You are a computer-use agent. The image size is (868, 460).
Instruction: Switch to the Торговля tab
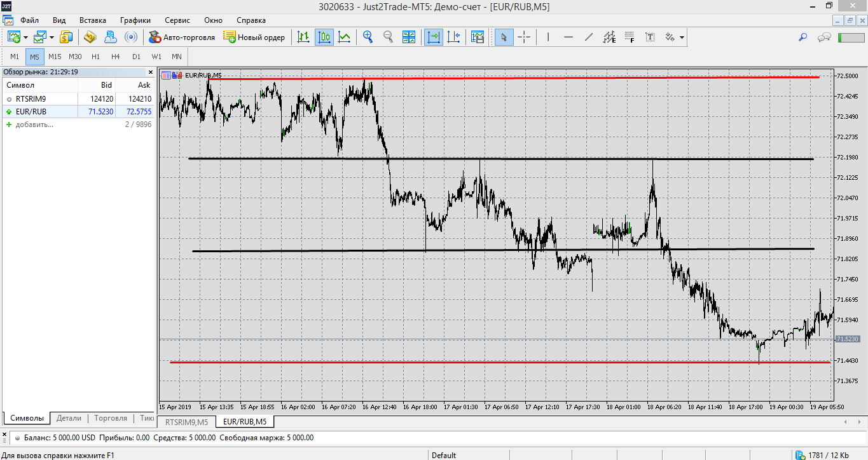(111, 418)
